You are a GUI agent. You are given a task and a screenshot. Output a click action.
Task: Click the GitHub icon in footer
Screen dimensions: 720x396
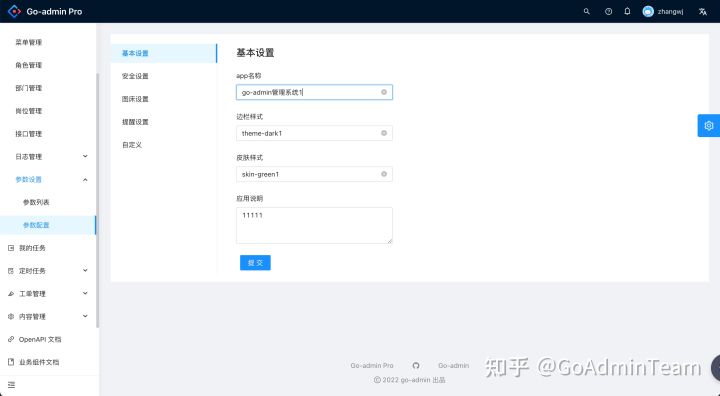click(416, 366)
